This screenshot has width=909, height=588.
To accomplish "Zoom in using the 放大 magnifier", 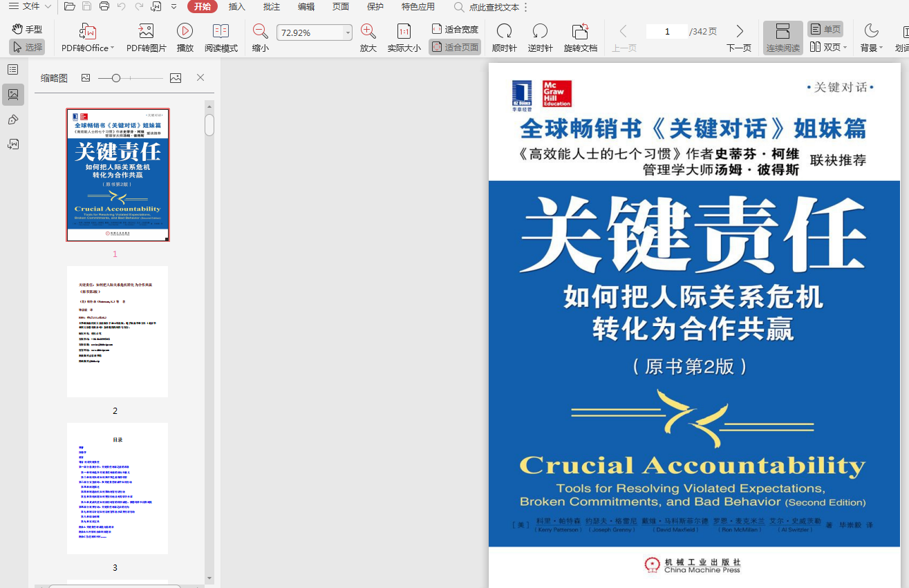I will click(x=368, y=38).
